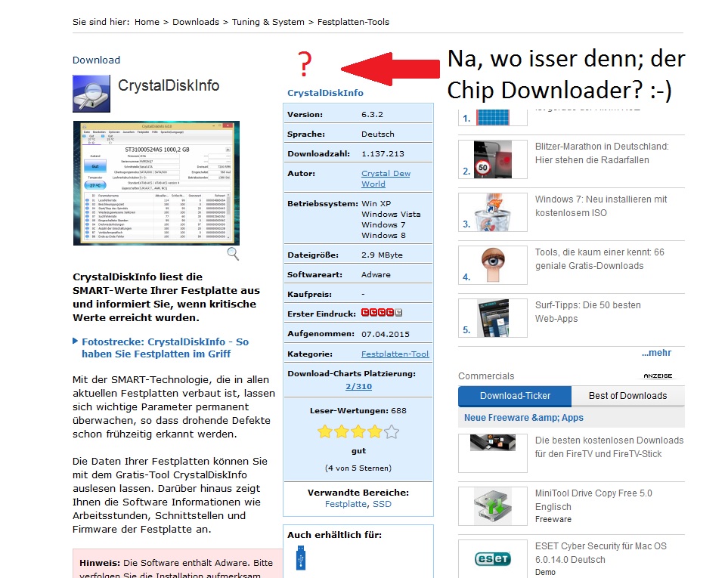This screenshot has width=728, height=578.
Task: Open Tuning & System breadcrumb
Action: pos(268,22)
